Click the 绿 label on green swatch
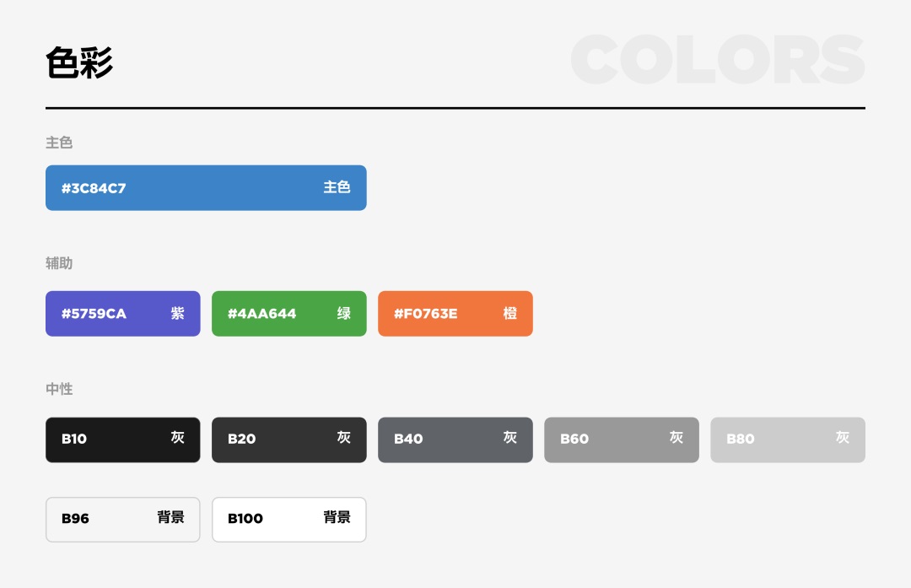This screenshot has width=911, height=588. pyautogui.click(x=344, y=313)
